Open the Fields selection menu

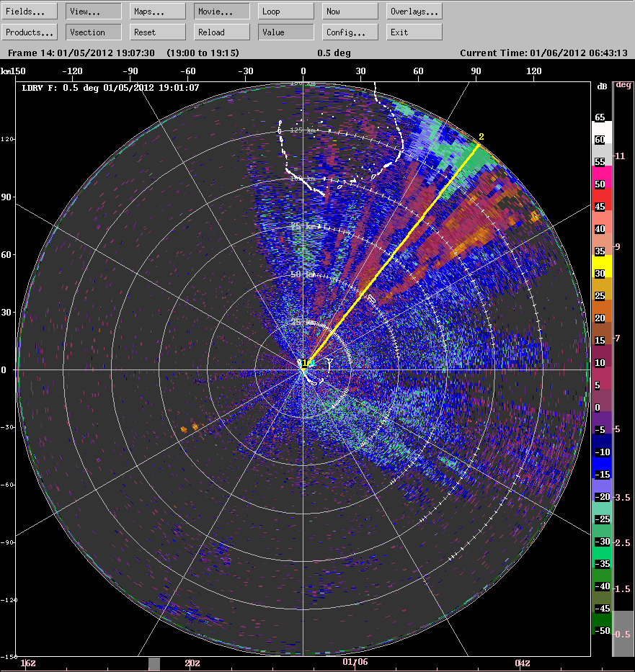pyautogui.click(x=28, y=10)
